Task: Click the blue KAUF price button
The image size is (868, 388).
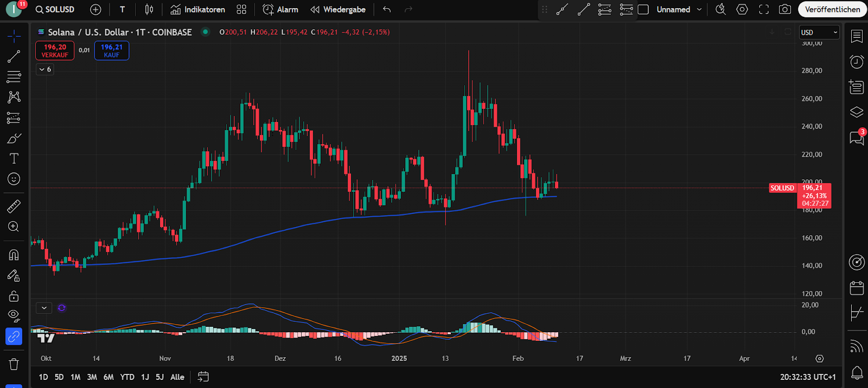Action: click(x=112, y=51)
